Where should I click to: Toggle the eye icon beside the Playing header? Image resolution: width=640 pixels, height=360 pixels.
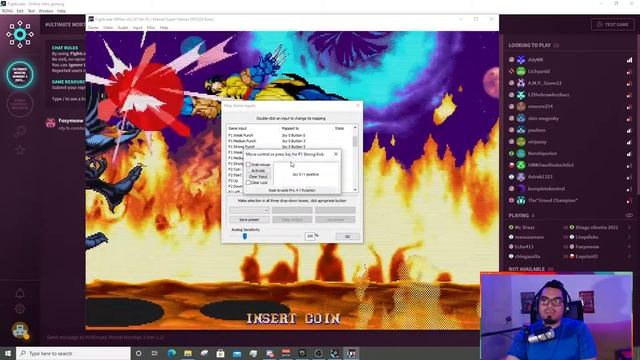(629, 215)
